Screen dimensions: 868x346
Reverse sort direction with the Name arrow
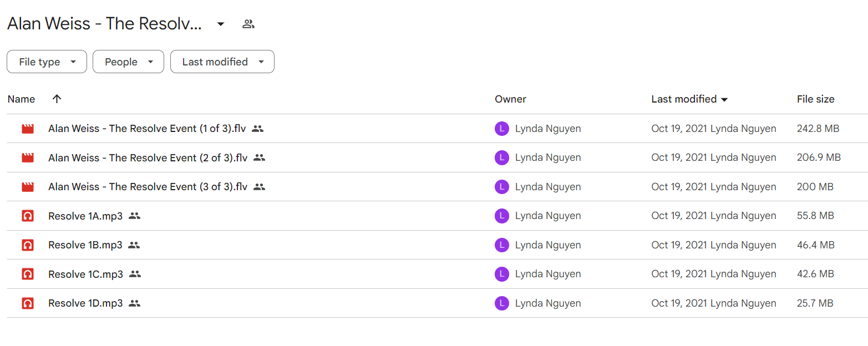[x=57, y=99]
